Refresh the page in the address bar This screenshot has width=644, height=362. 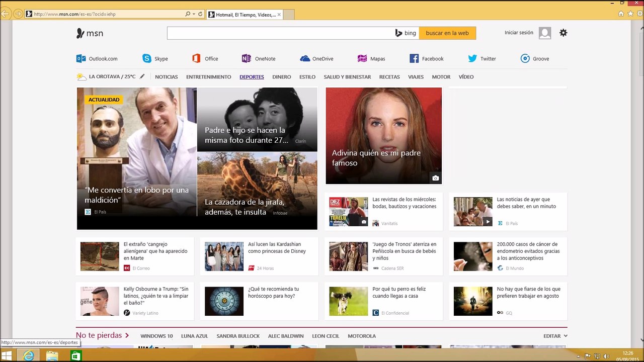tap(200, 14)
